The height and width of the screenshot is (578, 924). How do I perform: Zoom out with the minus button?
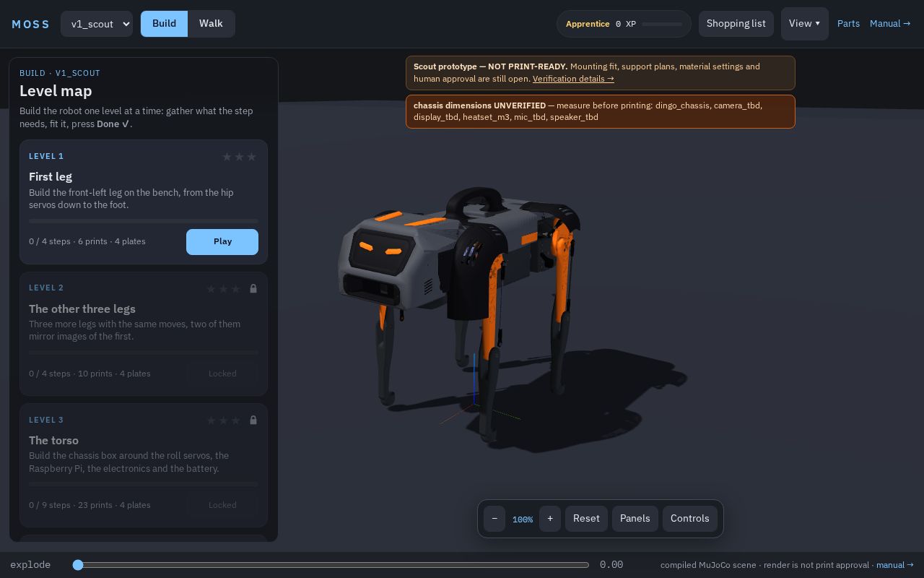pos(494,519)
